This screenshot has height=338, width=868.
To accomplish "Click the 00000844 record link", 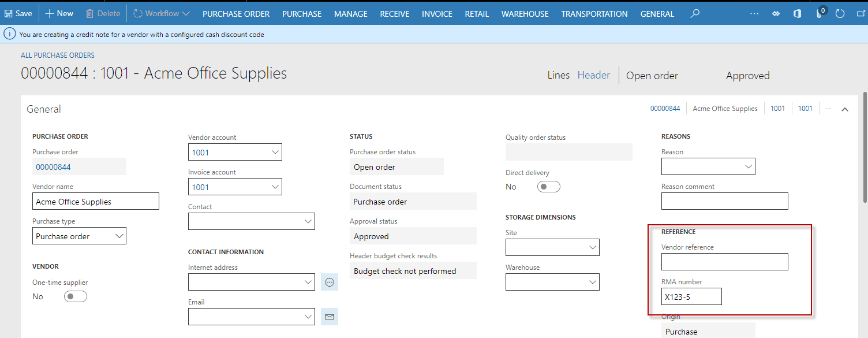I will click(665, 108).
